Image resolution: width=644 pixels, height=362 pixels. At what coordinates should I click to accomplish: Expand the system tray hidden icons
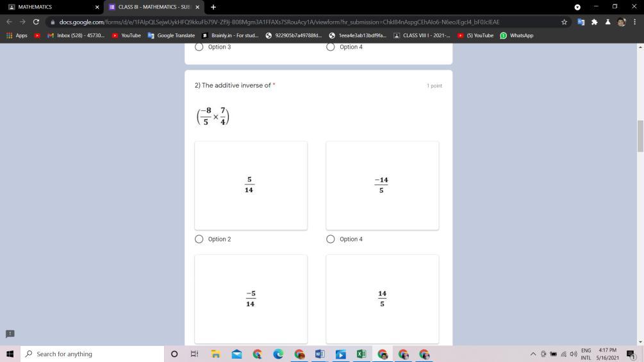(x=533, y=354)
